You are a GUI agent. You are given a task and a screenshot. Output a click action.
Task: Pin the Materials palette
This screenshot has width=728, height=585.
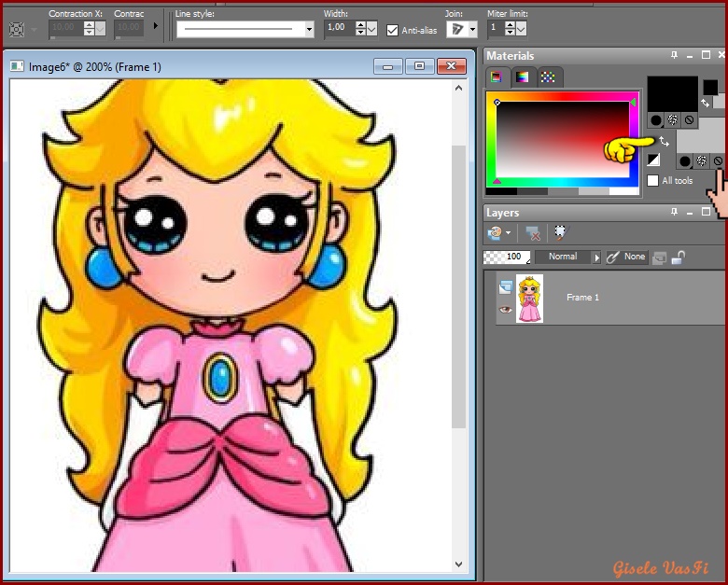coord(674,55)
